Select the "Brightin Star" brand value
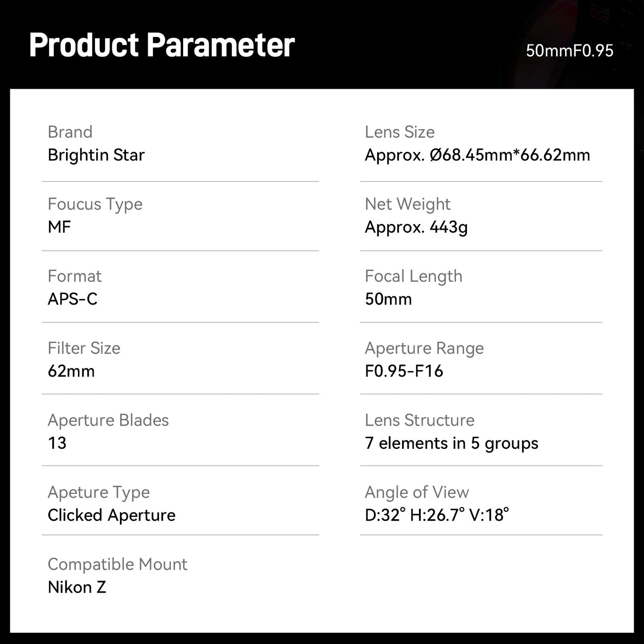The height and width of the screenshot is (644, 644). click(x=96, y=155)
